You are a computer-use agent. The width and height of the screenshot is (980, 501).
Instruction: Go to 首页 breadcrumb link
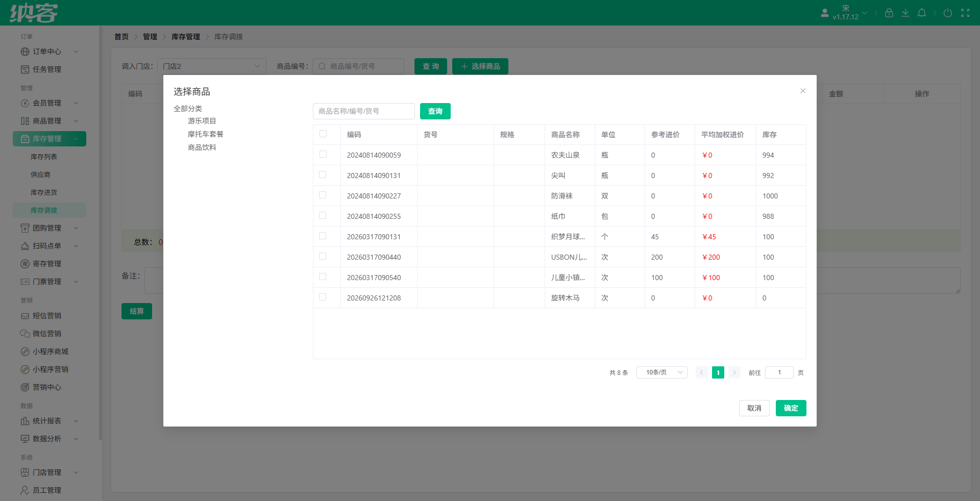click(x=121, y=37)
